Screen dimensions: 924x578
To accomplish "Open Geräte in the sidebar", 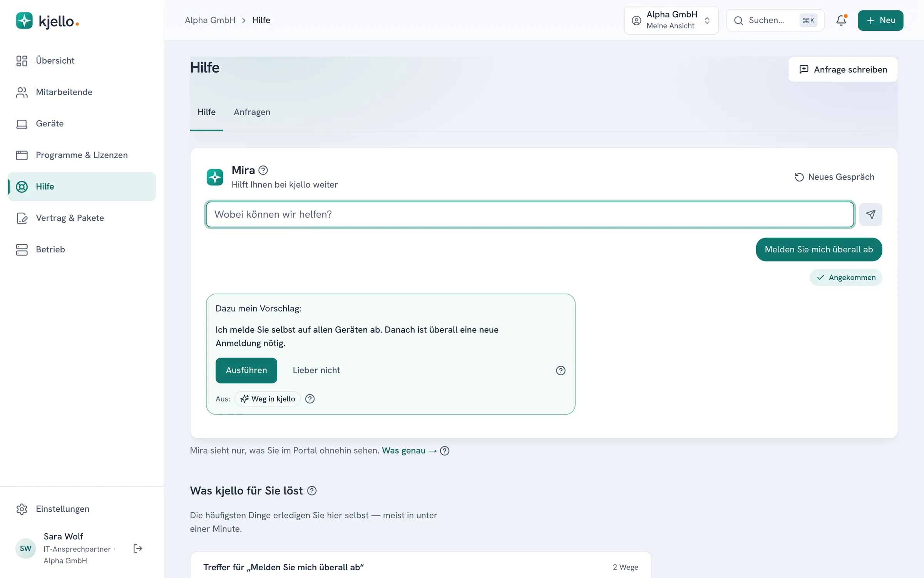I will coord(82,124).
